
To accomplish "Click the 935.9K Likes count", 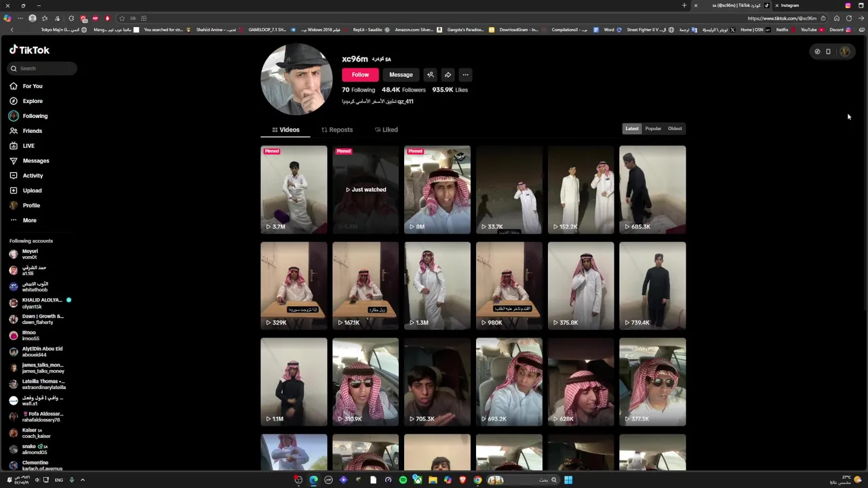I will point(450,89).
